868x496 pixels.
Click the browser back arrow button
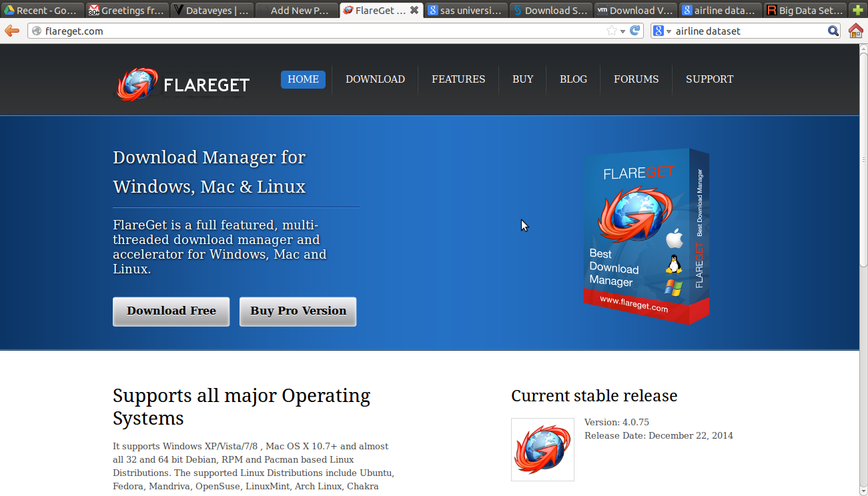pos(11,31)
